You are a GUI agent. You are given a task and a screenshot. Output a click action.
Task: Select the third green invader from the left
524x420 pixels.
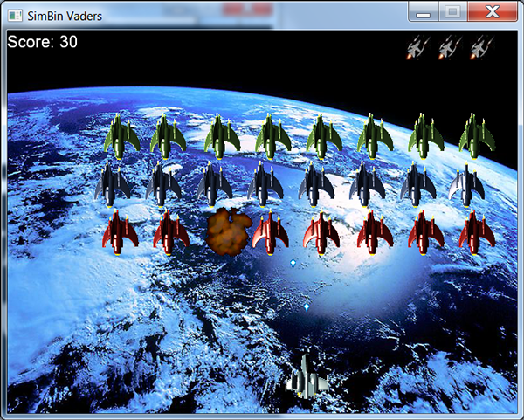click(222, 137)
